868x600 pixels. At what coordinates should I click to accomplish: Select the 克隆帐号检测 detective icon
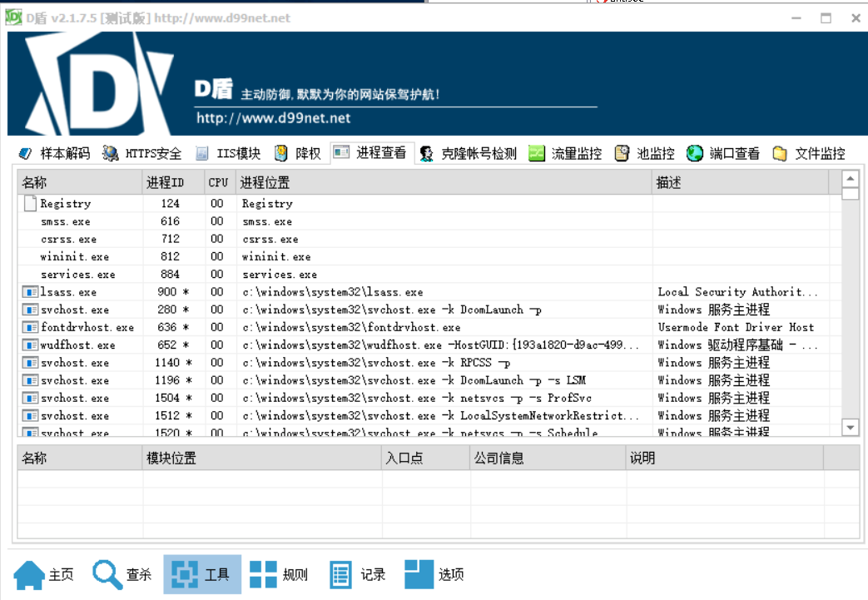pos(426,153)
